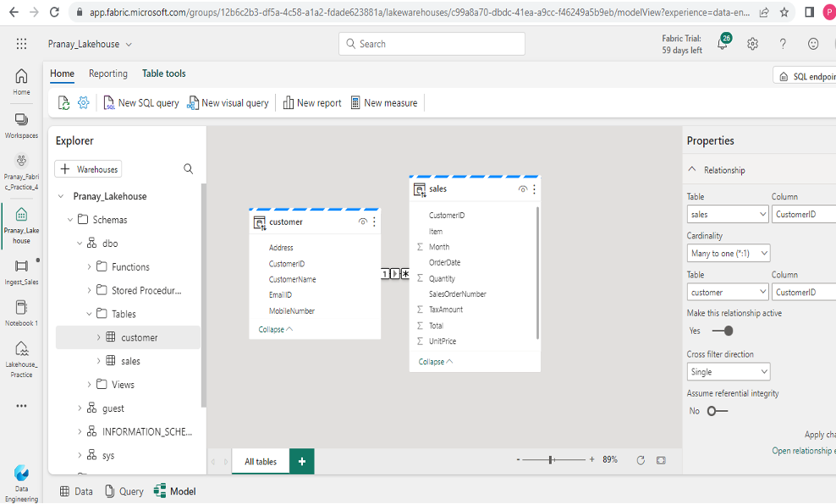Reset layout using refresh icon near zoom
The image size is (836, 504).
(x=641, y=460)
